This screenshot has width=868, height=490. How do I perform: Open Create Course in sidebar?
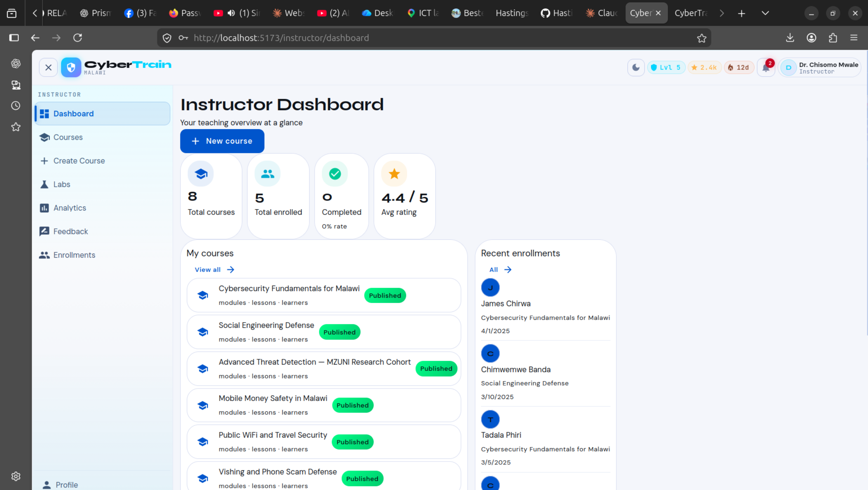(x=102, y=161)
